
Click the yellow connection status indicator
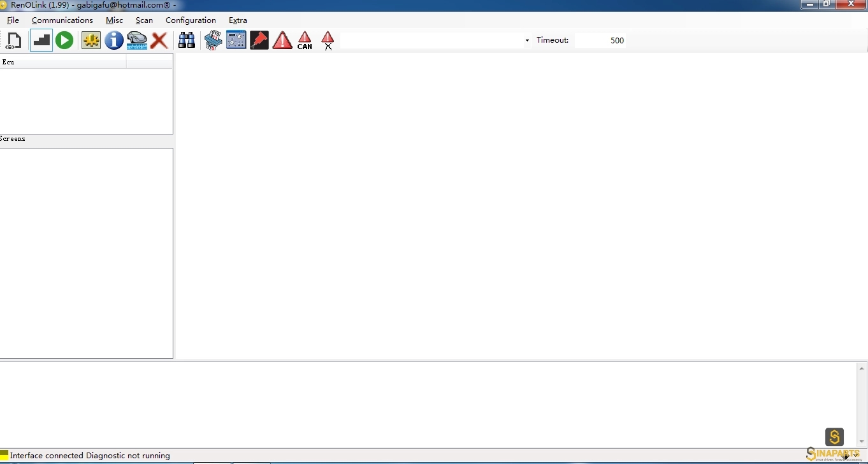coord(4,454)
